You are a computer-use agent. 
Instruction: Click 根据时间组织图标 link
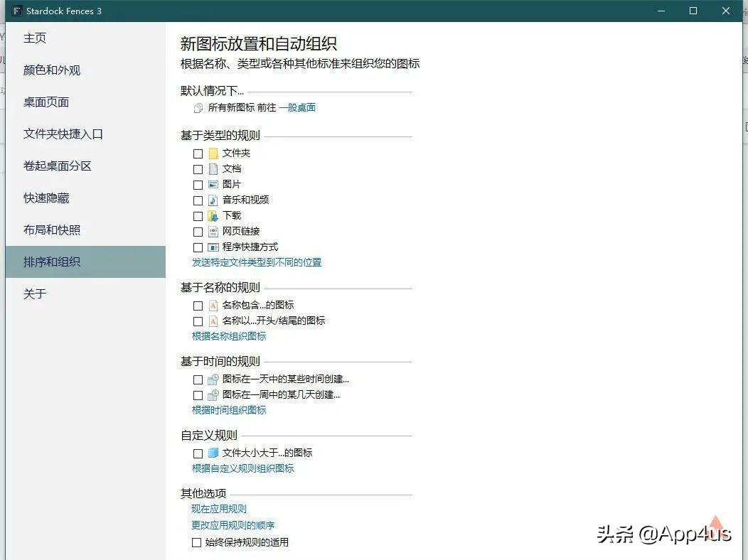coord(229,410)
